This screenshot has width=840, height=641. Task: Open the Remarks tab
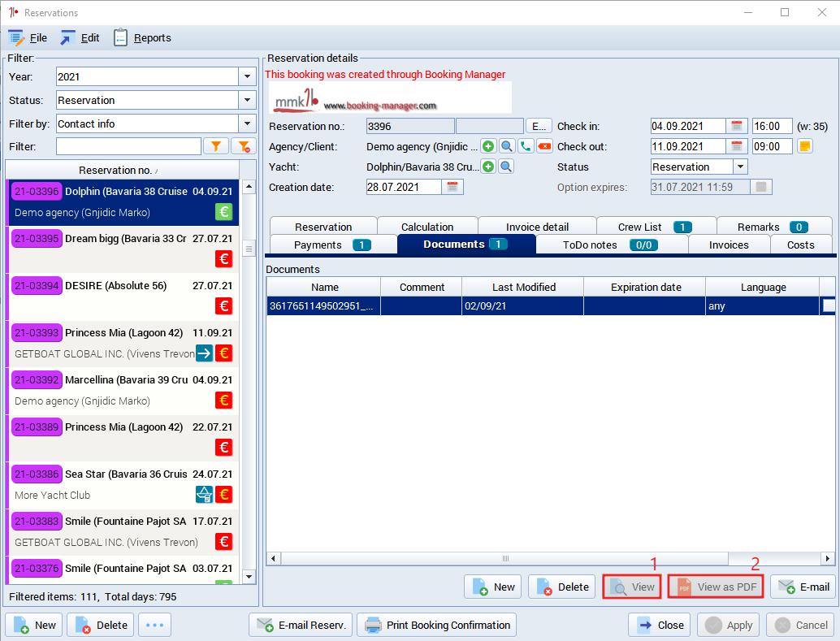[x=774, y=227]
